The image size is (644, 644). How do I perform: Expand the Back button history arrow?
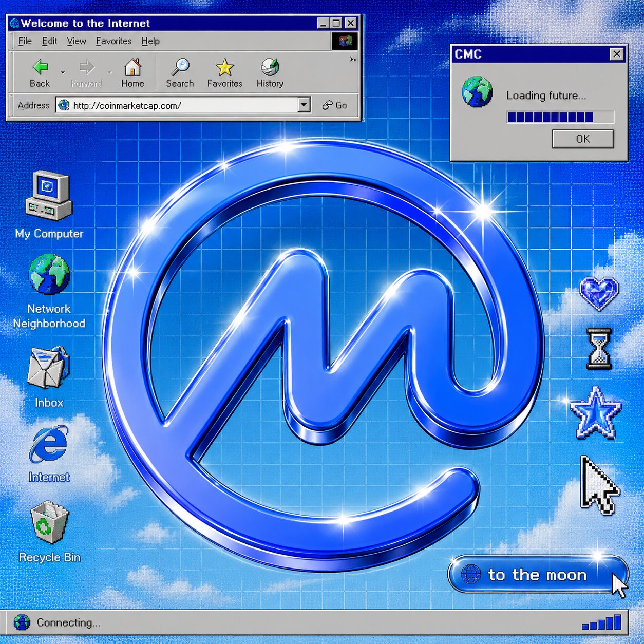coord(63,72)
